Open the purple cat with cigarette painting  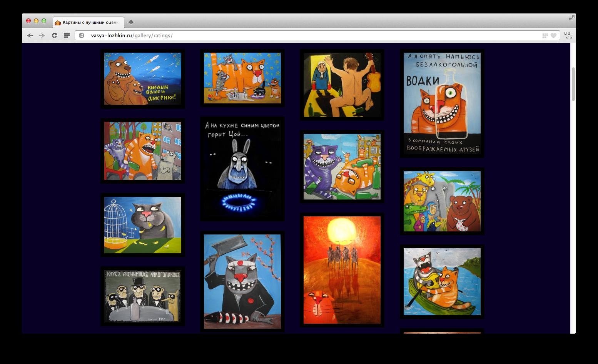pyautogui.click(x=342, y=166)
